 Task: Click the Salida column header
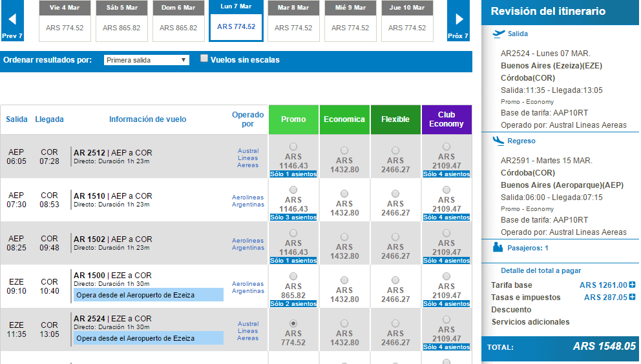(17, 119)
